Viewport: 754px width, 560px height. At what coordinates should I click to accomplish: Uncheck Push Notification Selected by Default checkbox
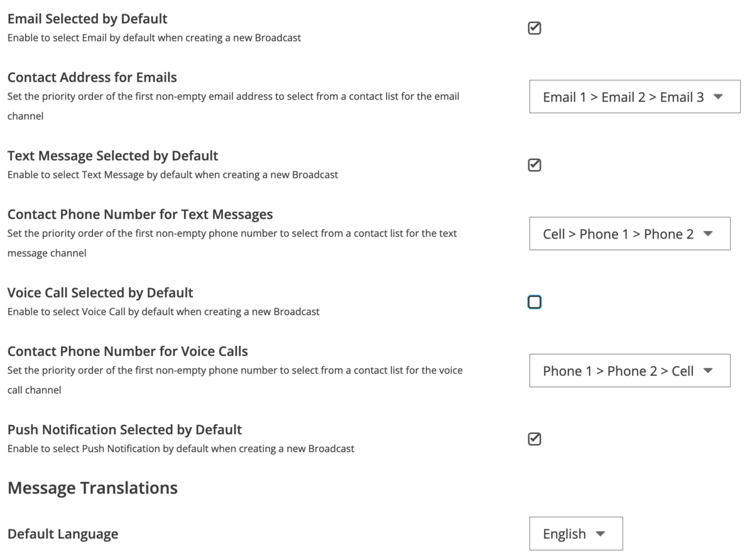[535, 439]
